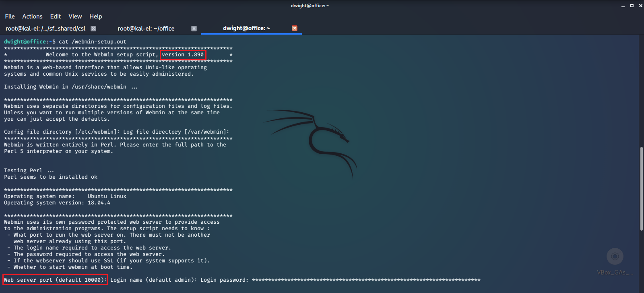
Task: Click the 'dwight@office' prompt text
Action: [25, 41]
